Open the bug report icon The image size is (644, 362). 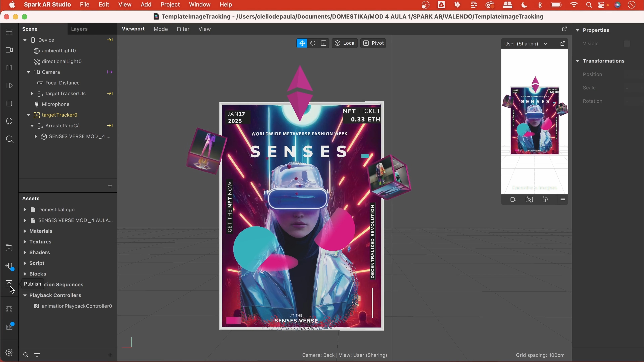[9, 309]
